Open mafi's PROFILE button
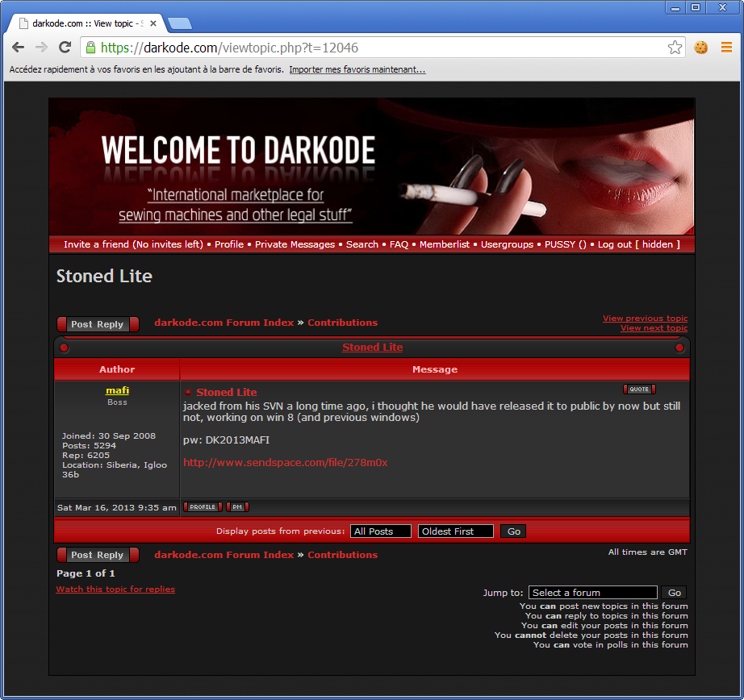The width and height of the screenshot is (744, 700). point(203,507)
